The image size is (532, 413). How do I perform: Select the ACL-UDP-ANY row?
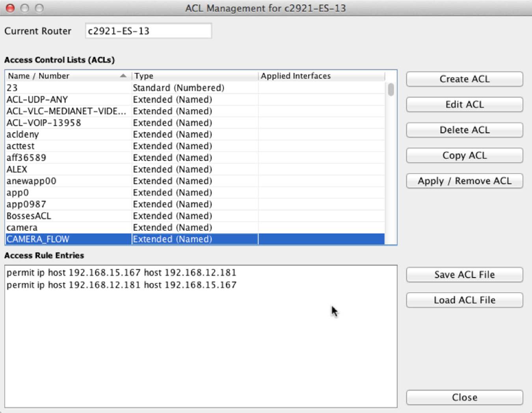37,99
